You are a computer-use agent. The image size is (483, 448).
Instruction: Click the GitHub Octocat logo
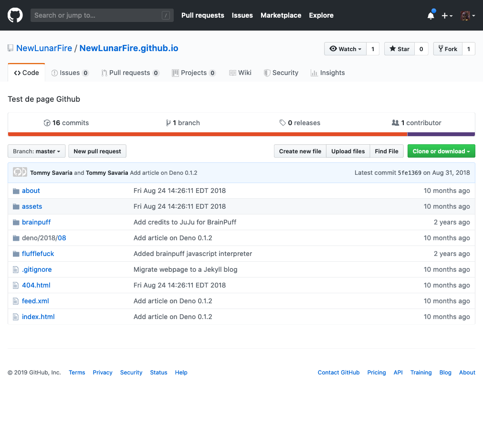[15, 15]
